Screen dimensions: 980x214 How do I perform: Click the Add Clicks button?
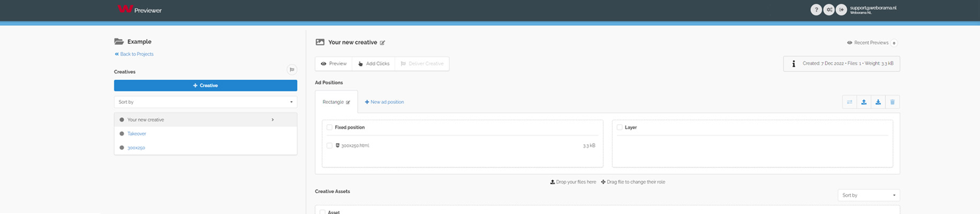[x=374, y=64]
